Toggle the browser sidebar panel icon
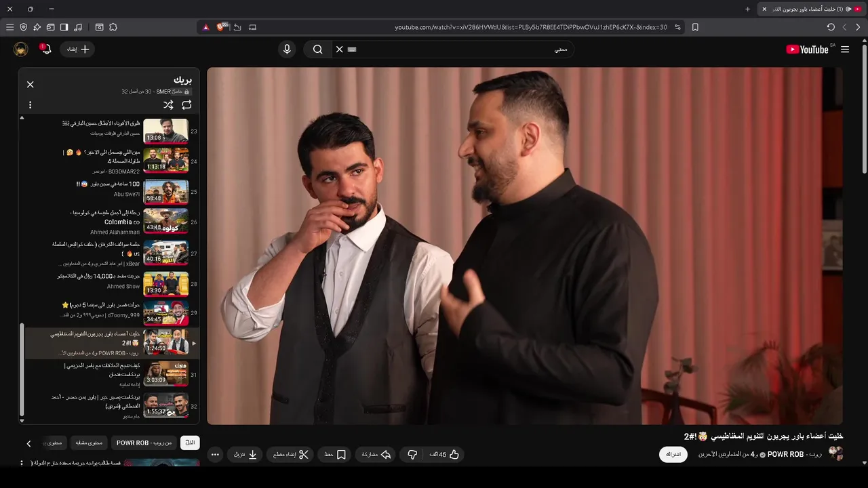868x488 pixels. (x=64, y=27)
